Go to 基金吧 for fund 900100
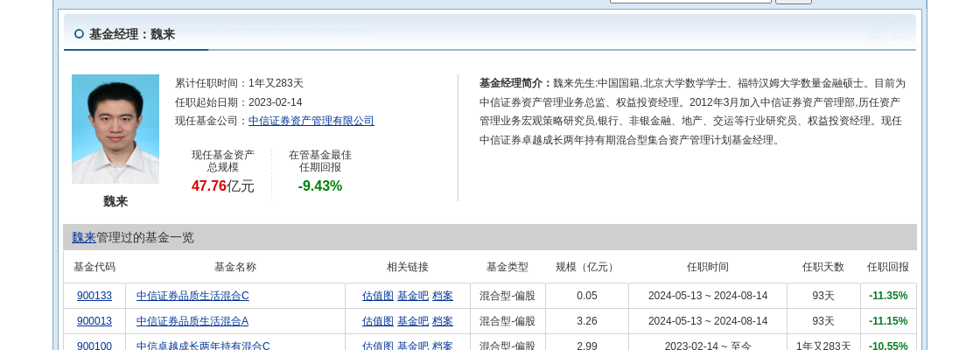Image resolution: width=980 pixels, height=350 pixels. 413,346
